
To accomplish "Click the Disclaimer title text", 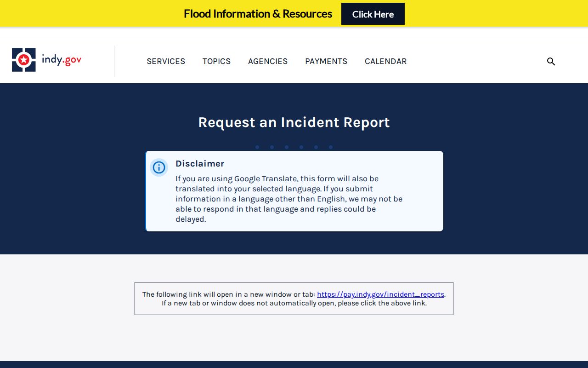I will pyautogui.click(x=200, y=164).
